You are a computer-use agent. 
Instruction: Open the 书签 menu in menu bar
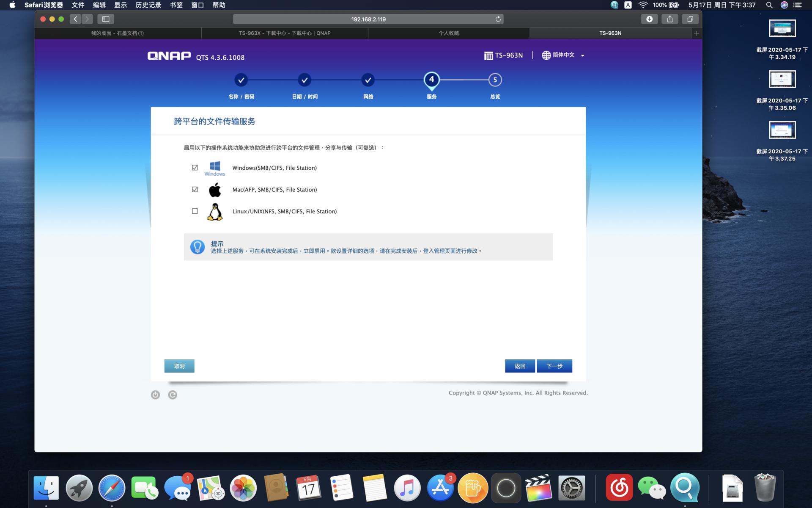(176, 5)
